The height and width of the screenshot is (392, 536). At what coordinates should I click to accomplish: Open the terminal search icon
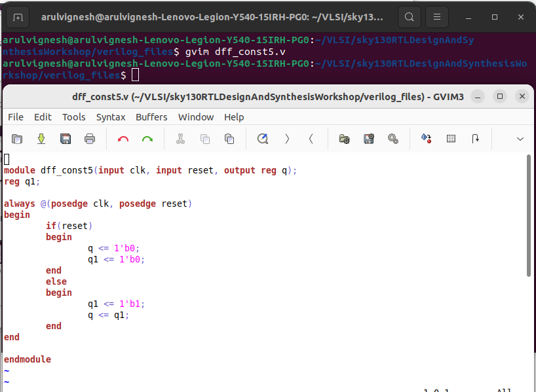tap(409, 17)
